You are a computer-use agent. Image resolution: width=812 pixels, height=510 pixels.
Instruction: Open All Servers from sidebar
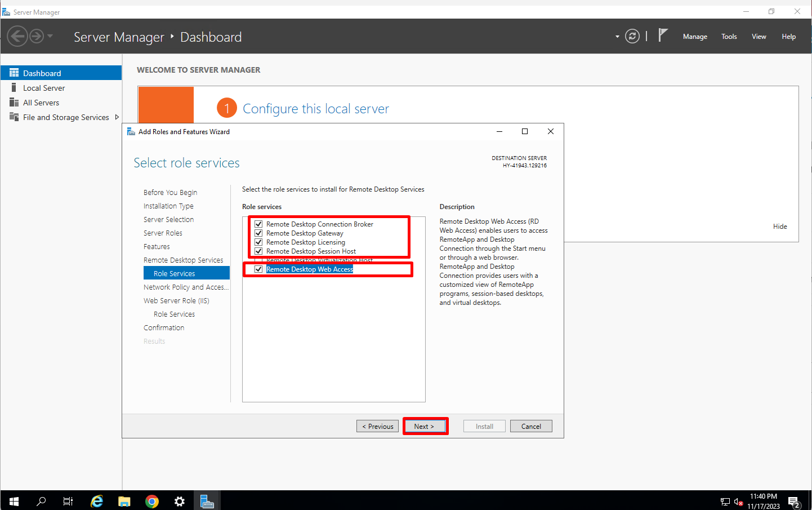(x=41, y=103)
